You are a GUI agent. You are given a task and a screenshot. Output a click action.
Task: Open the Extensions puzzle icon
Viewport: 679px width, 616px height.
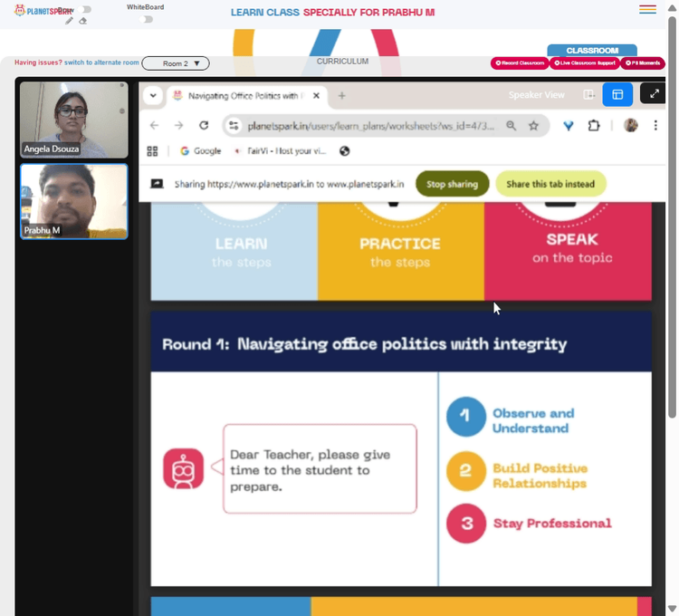(594, 126)
